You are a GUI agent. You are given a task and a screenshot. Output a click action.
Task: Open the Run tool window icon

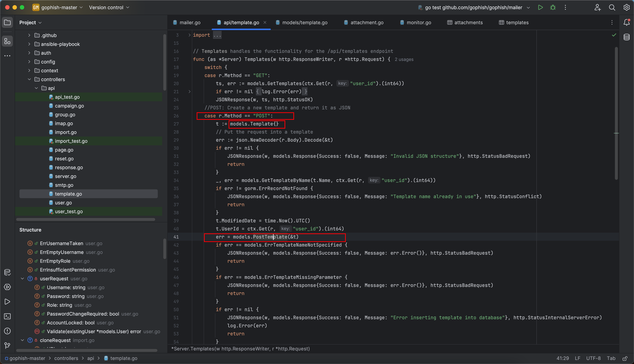tap(7, 302)
